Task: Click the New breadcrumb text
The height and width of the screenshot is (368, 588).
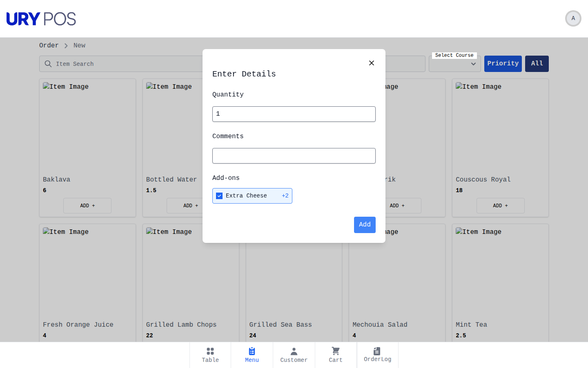Action: pos(80,45)
